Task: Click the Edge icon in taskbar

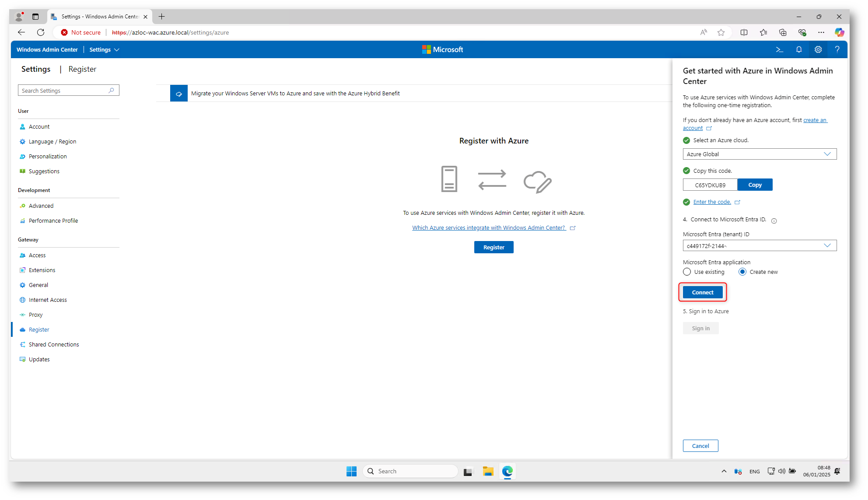Action: click(507, 471)
